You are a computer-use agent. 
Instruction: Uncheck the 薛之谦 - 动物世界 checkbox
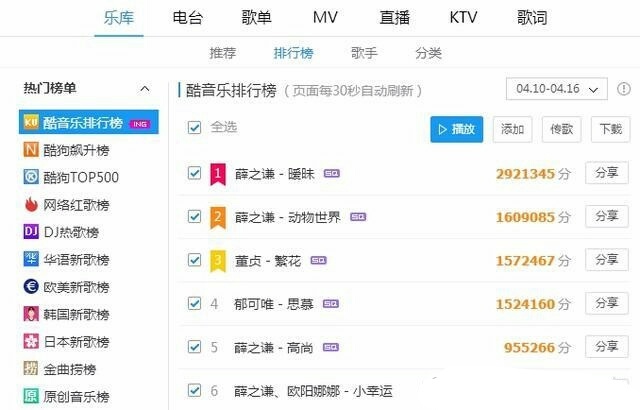(x=194, y=216)
